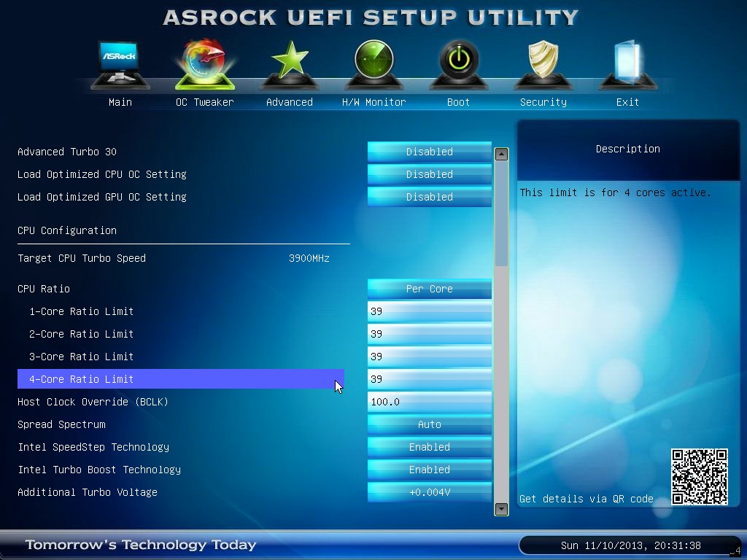Select the Advanced Turbo 30 label
The image size is (747, 560).
[x=67, y=152]
